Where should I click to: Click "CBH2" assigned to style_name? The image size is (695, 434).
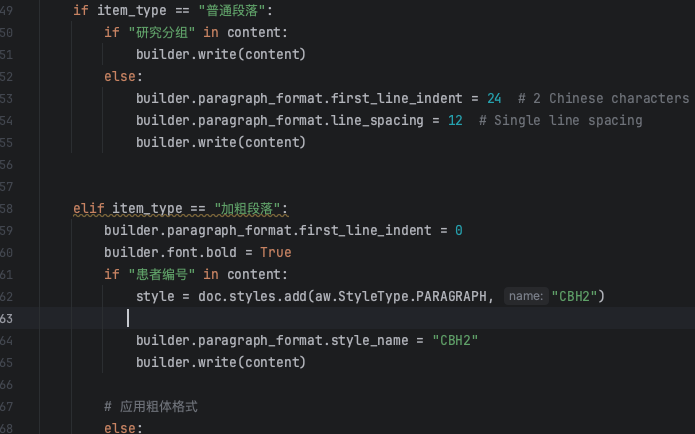click(x=455, y=340)
